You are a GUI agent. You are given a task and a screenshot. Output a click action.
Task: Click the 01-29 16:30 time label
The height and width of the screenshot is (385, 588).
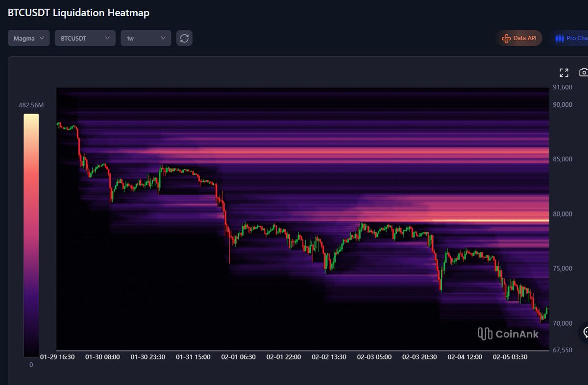57,357
